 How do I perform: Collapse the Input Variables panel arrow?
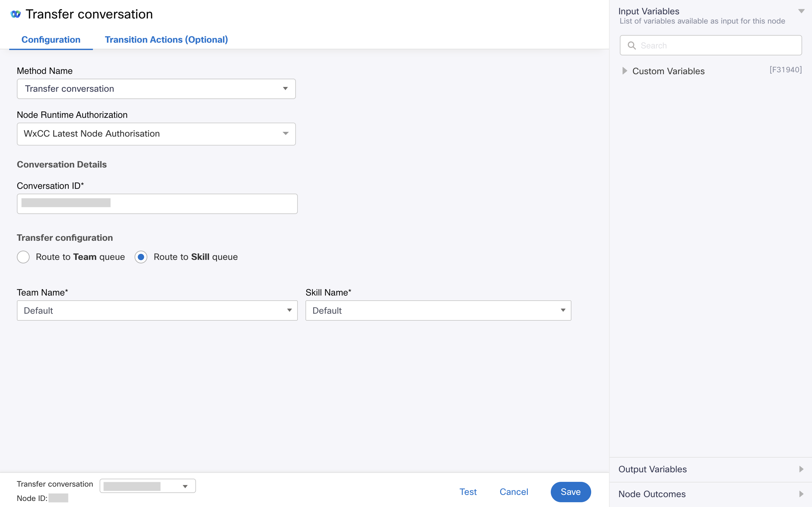click(801, 11)
